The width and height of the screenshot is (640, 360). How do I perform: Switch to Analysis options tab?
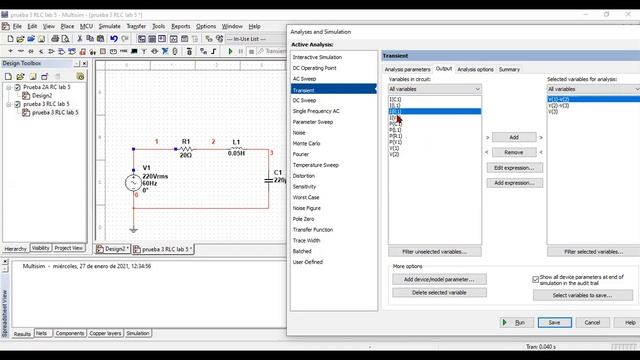pos(475,69)
